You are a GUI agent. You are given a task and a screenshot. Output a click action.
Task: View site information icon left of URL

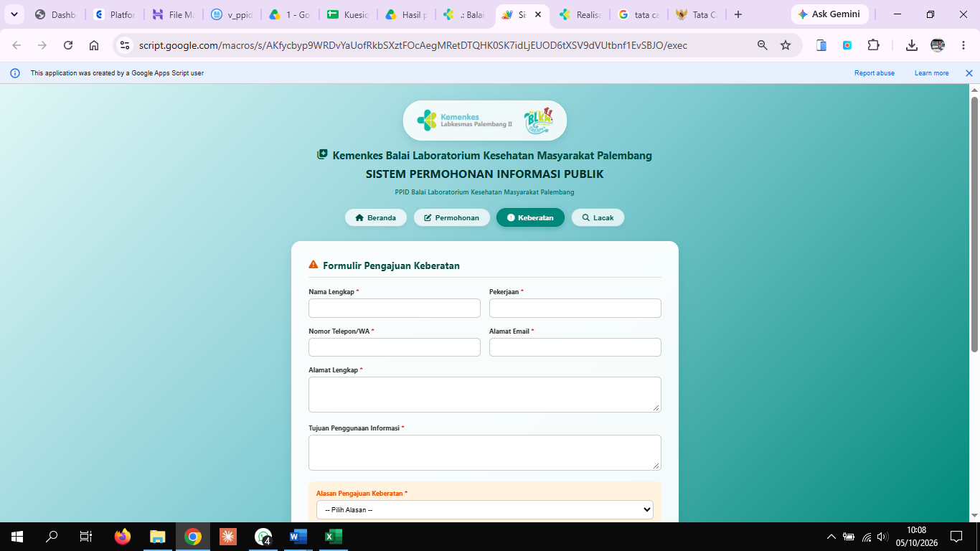[124, 45]
